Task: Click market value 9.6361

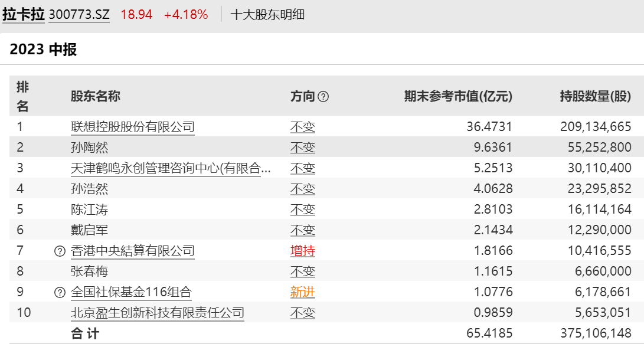Action: (x=493, y=147)
